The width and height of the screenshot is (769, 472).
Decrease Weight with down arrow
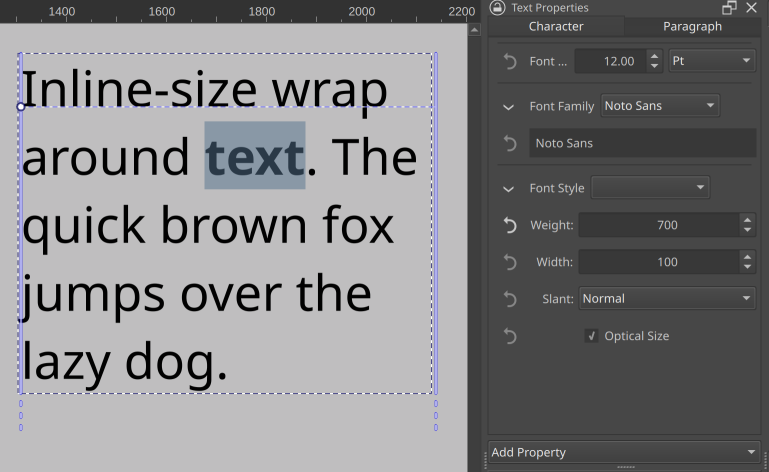click(747, 231)
